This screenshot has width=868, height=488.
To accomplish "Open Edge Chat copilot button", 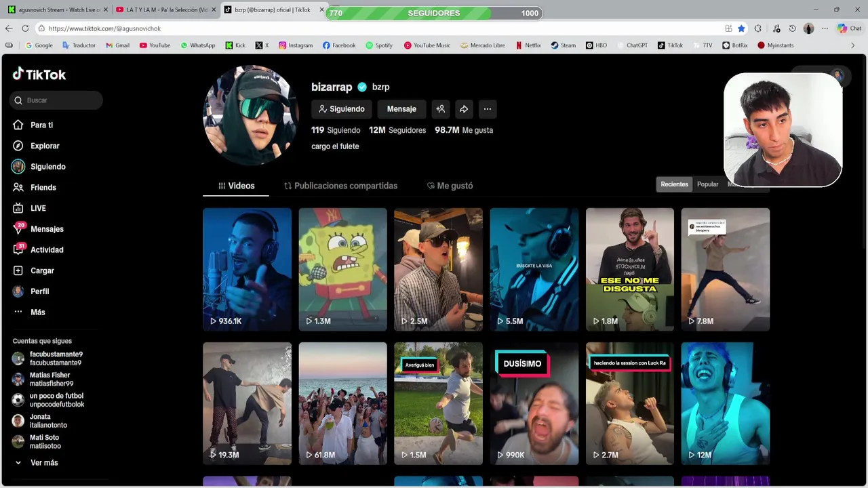I will tap(849, 28).
